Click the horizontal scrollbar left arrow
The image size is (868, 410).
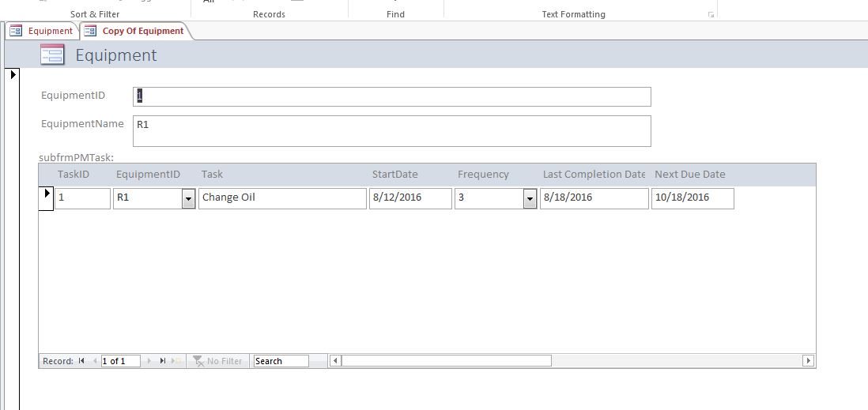point(335,361)
